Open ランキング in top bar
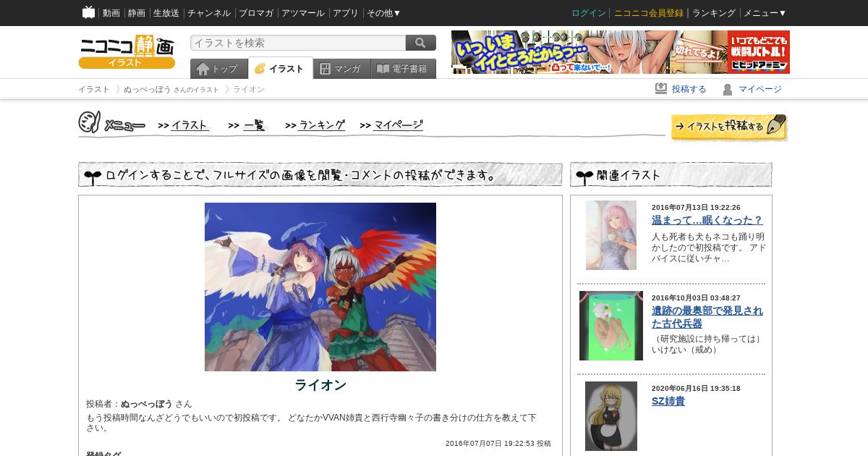The image size is (868, 456). point(714,13)
